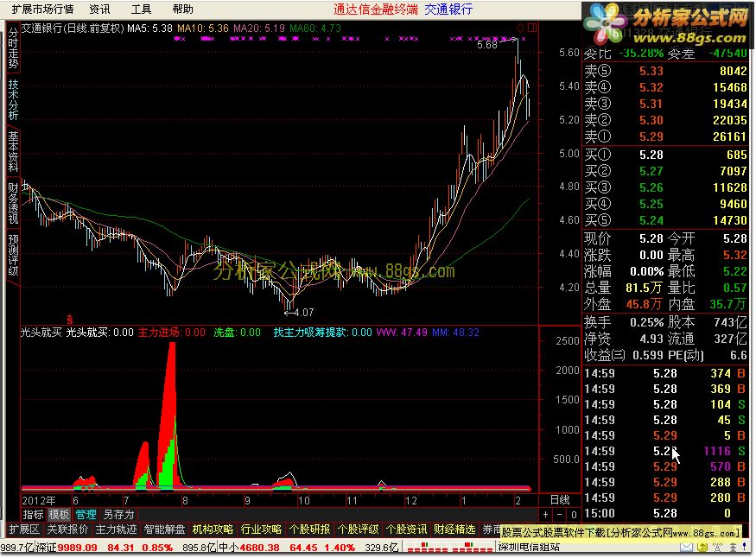This screenshot has height=558, width=756.
Task: Open the 主力轨迹 tab
Action: point(116,529)
